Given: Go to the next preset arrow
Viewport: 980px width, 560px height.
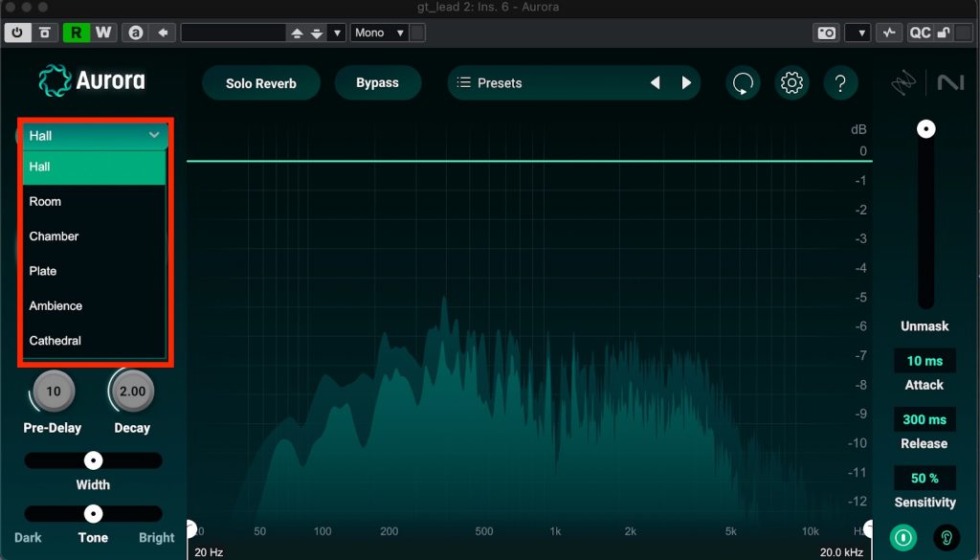Looking at the screenshot, I should click(686, 83).
